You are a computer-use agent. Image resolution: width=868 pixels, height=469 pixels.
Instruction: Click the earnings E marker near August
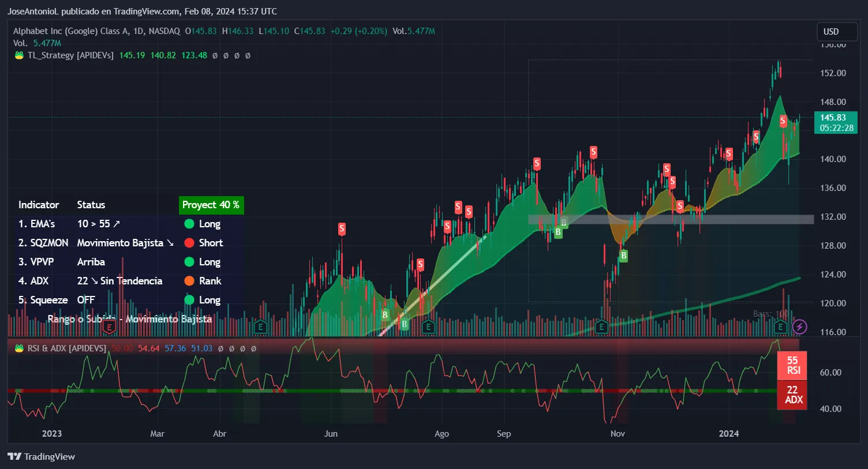[x=428, y=327]
